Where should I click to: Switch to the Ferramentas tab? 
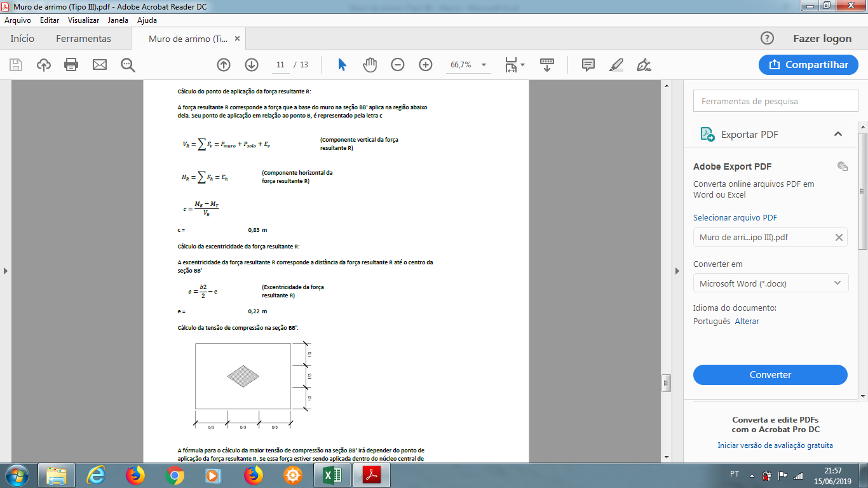click(x=83, y=39)
